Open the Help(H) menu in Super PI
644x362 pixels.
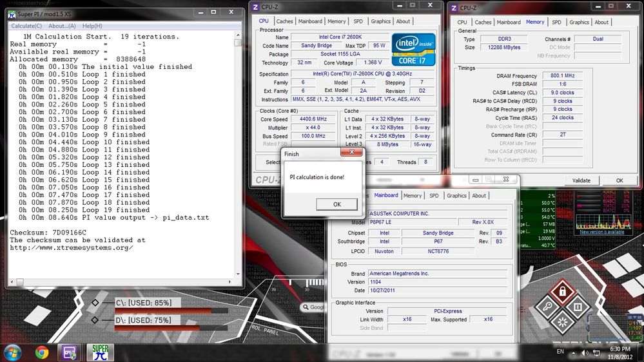coord(92,26)
